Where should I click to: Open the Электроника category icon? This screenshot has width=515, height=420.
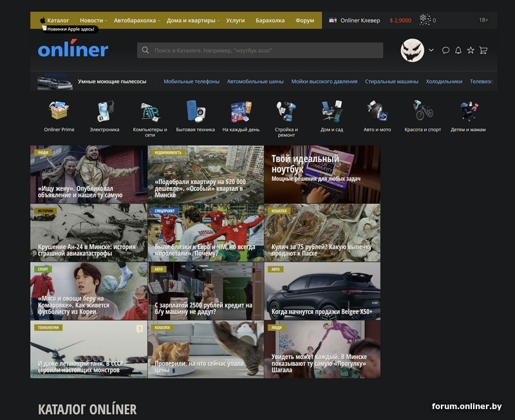pos(105,111)
